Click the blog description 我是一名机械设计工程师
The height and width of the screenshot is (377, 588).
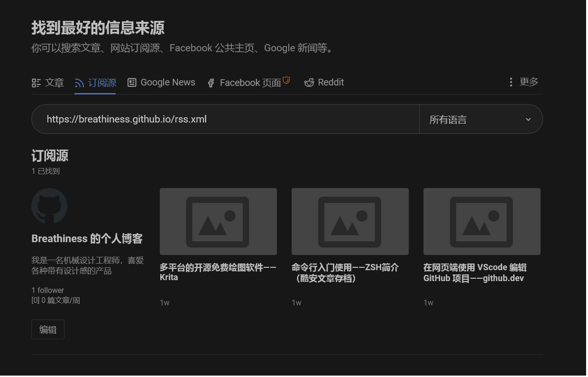coord(87,265)
